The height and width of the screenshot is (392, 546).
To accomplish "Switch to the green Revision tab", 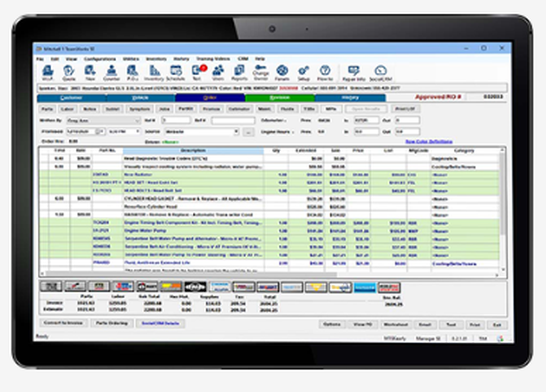I will 280,98.
